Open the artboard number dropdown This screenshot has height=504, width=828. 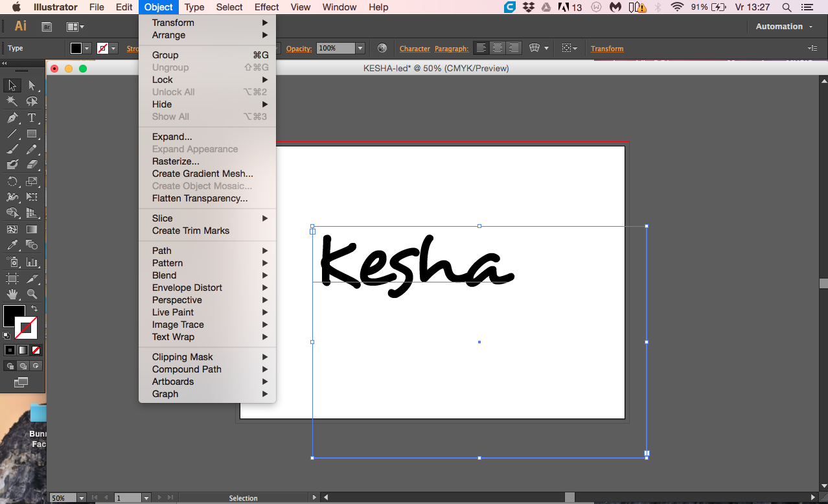146,498
